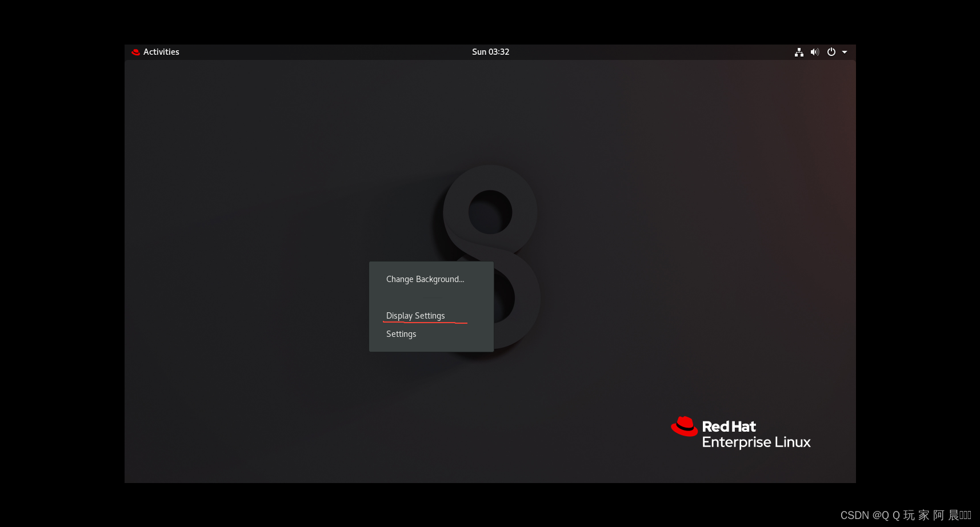This screenshot has height=527, width=980.
Task: Open Display Settings from the context menu
Action: point(415,315)
